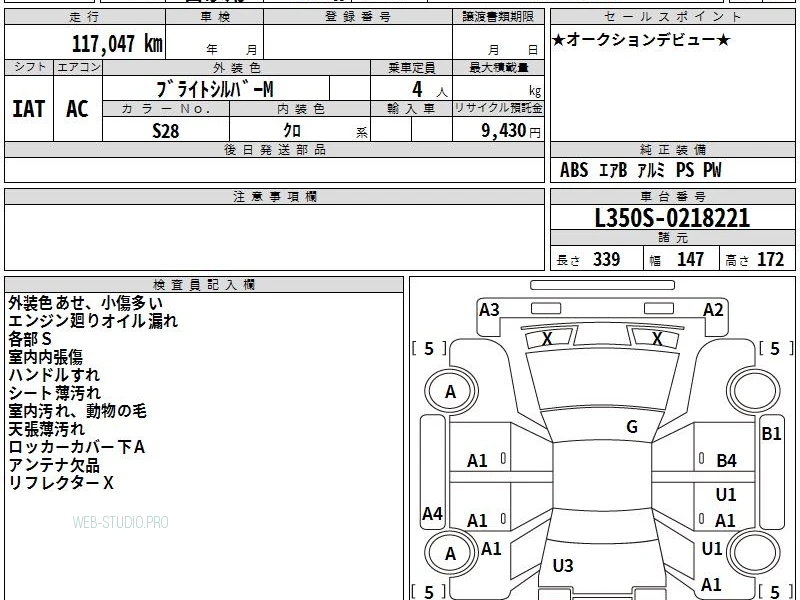The image size is (800, 600).
Task: Click inspector note リフレクターX
Action: click(x=61, y=483)
